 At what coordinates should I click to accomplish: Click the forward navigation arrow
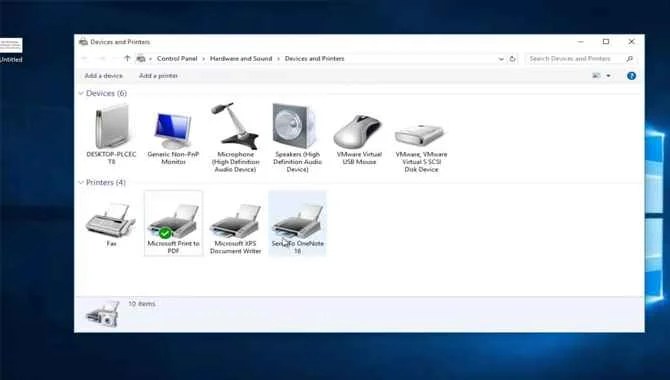102,59
